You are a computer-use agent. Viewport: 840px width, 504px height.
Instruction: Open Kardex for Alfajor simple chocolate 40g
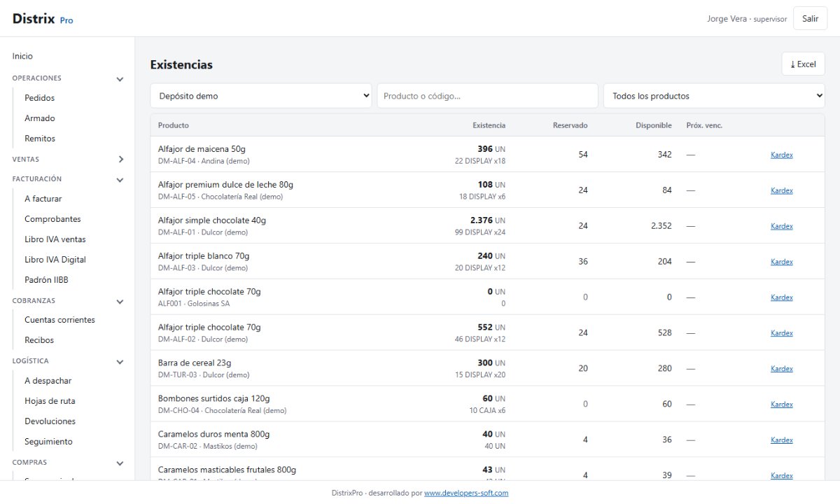(x=782, y=226)
